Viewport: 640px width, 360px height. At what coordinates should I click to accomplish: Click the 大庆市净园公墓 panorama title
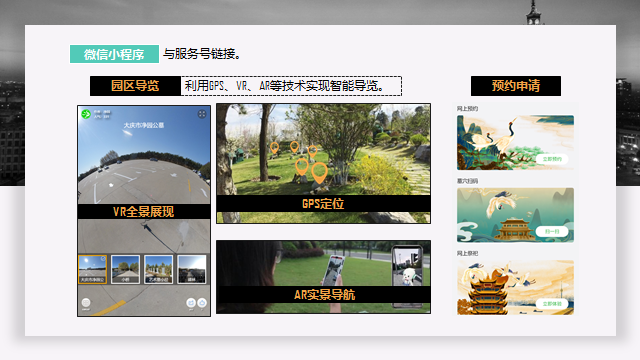click(x=144, y=125)
